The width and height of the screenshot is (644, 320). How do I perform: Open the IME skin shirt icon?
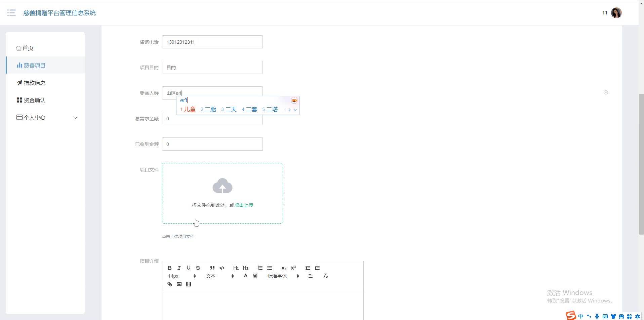613,316
